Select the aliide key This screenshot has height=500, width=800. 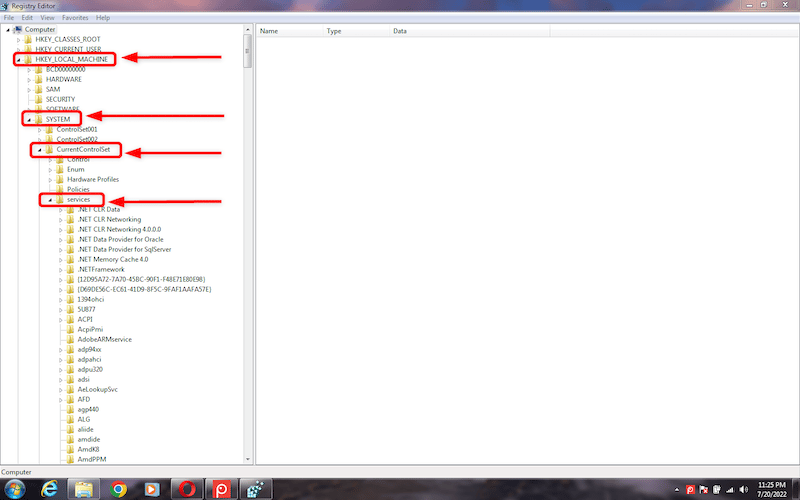(x=85, y=429)
